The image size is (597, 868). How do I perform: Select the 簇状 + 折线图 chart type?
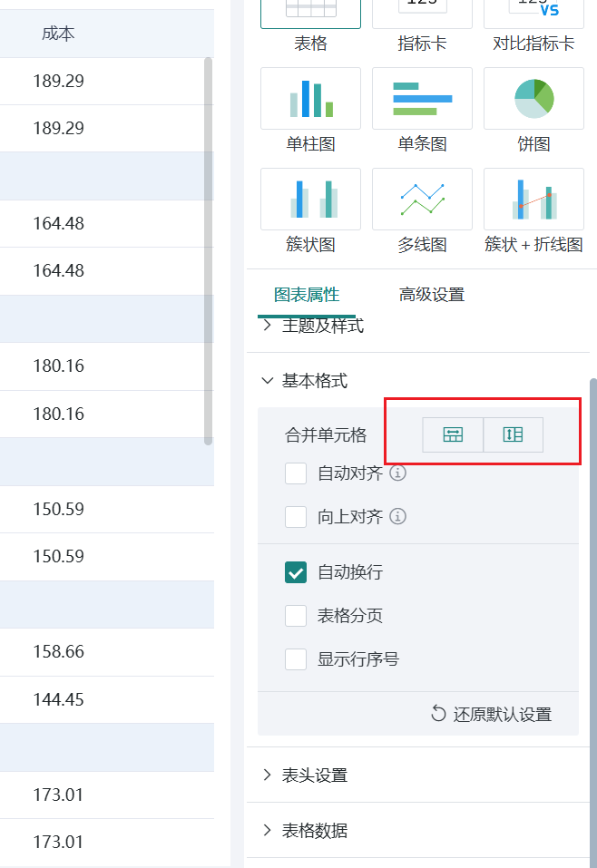coord(533,199)
